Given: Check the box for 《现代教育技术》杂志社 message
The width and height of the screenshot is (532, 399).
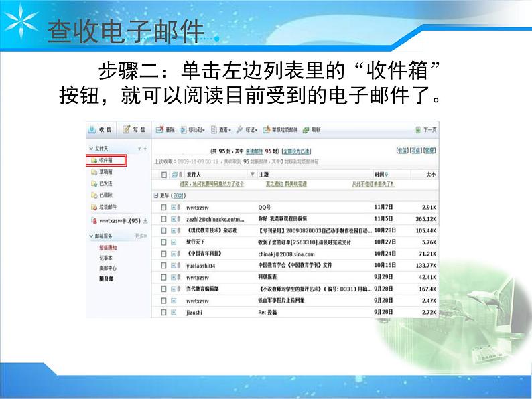Looking at the screenshot, I should point(164,230).
